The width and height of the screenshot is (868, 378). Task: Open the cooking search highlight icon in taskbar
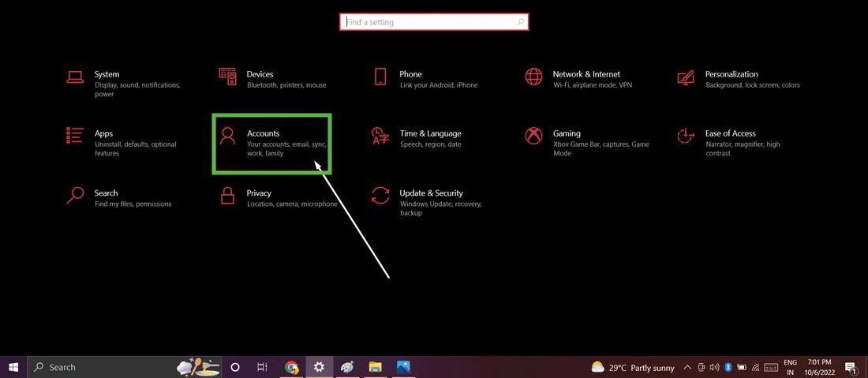(197, 366)
